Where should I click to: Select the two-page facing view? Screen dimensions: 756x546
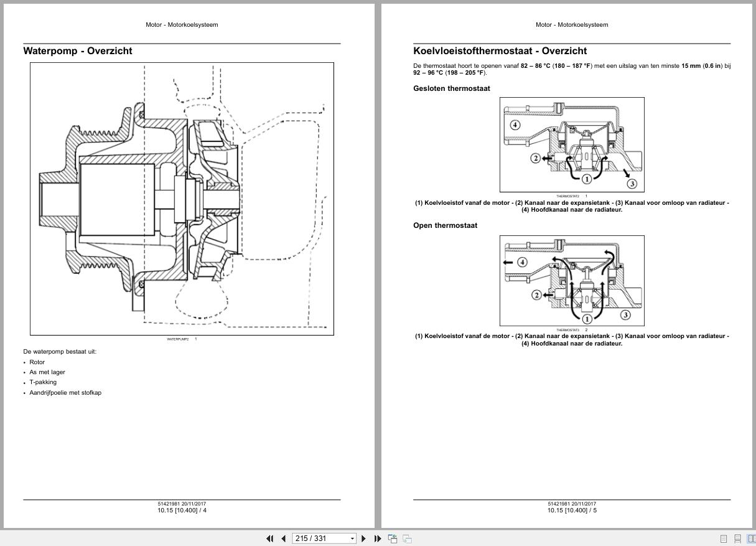(x=751, y=539)
